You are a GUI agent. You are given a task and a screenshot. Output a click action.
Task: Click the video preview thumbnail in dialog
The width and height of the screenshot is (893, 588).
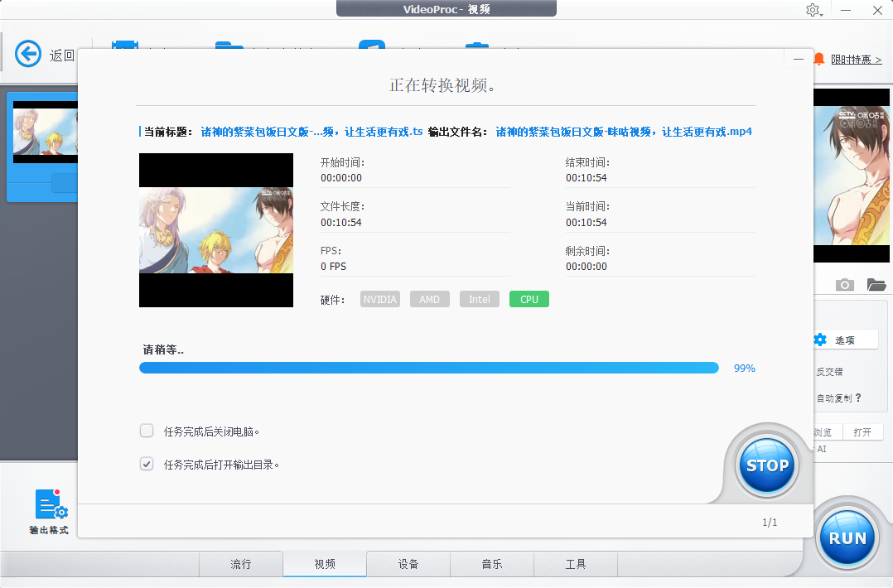coord(216,230)
